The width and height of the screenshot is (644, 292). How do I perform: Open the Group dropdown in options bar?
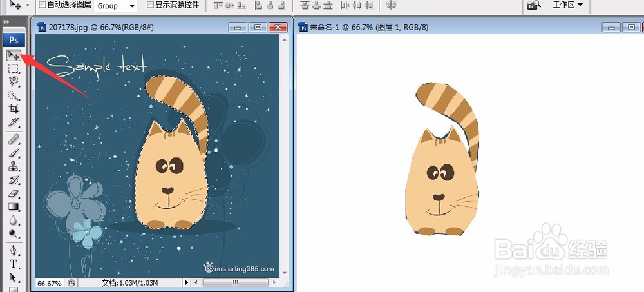pos(115,6)
